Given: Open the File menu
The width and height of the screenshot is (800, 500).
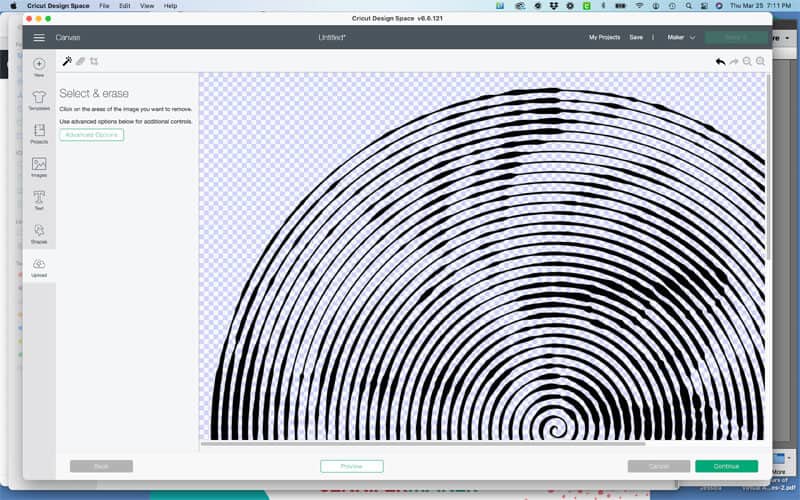Looking at the screenshot, I should pos(104,6).
